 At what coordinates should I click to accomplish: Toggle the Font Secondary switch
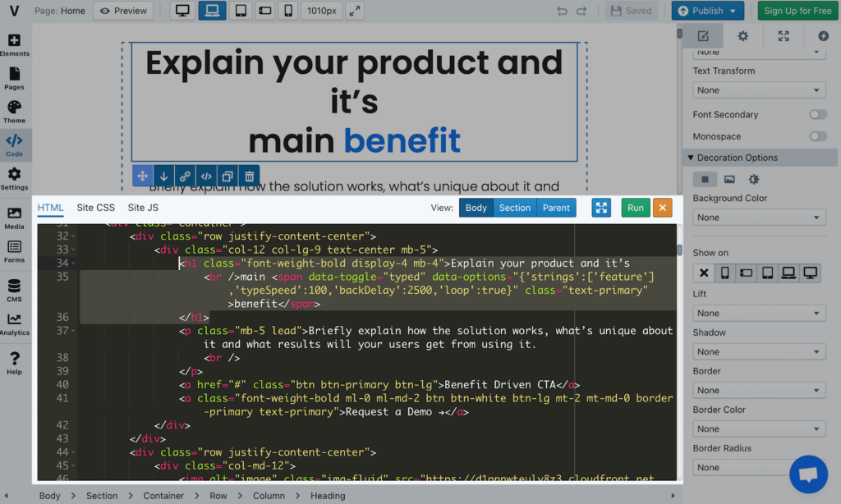click(817, 115)
